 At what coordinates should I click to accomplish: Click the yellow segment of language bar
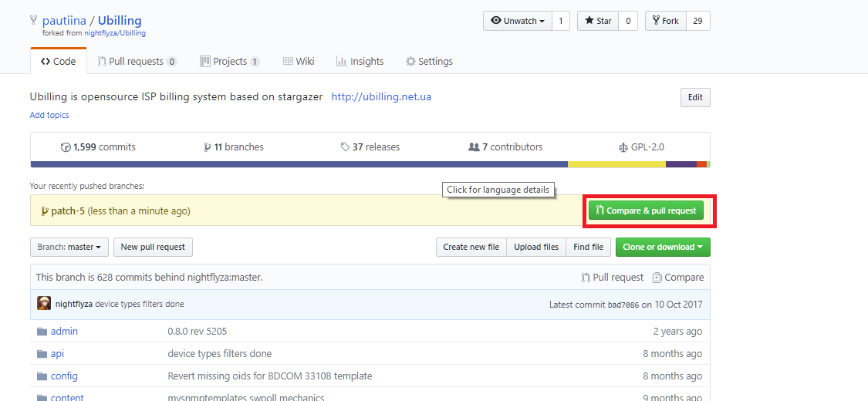616,164
